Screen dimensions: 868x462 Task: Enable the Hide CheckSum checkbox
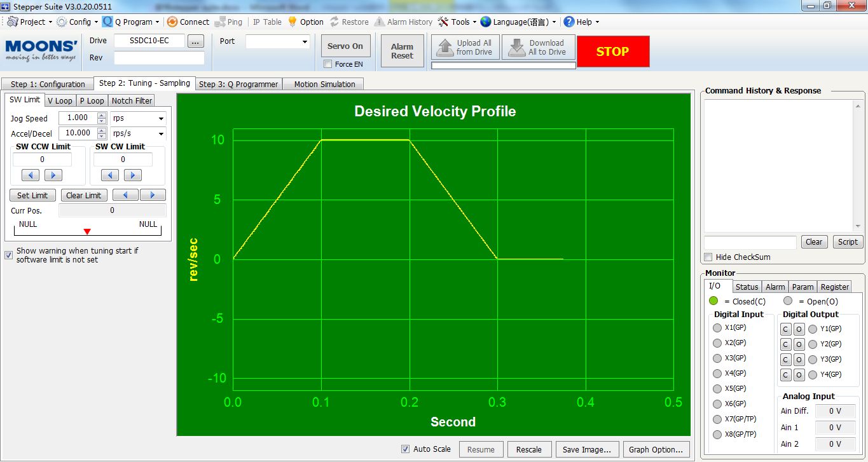[708, 257]
